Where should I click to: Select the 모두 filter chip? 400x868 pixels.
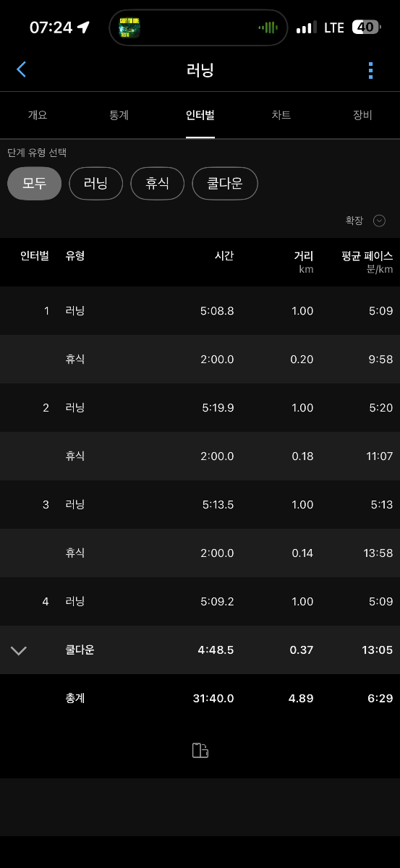[34, 184]
